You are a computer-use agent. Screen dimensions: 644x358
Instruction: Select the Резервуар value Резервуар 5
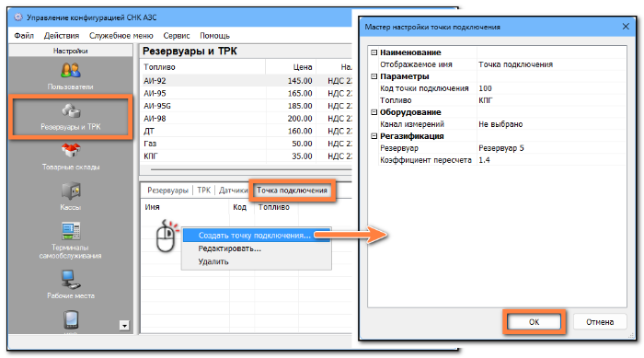551,147
